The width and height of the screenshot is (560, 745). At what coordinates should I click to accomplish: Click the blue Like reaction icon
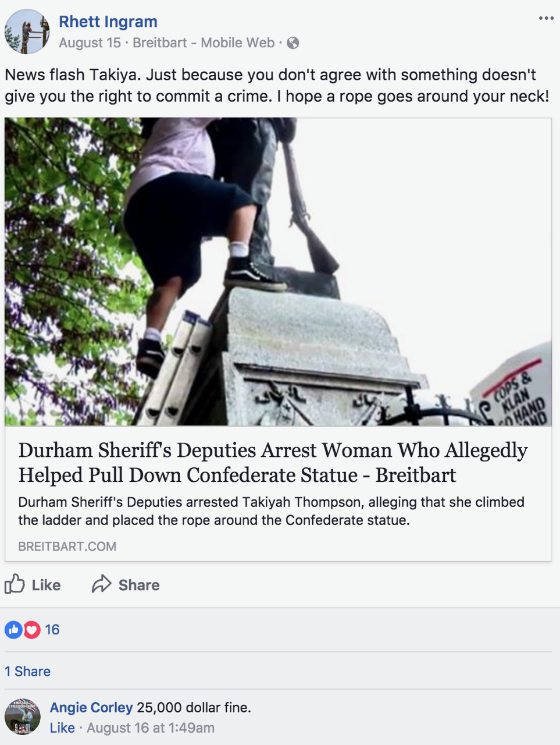[x=13, y=629]
